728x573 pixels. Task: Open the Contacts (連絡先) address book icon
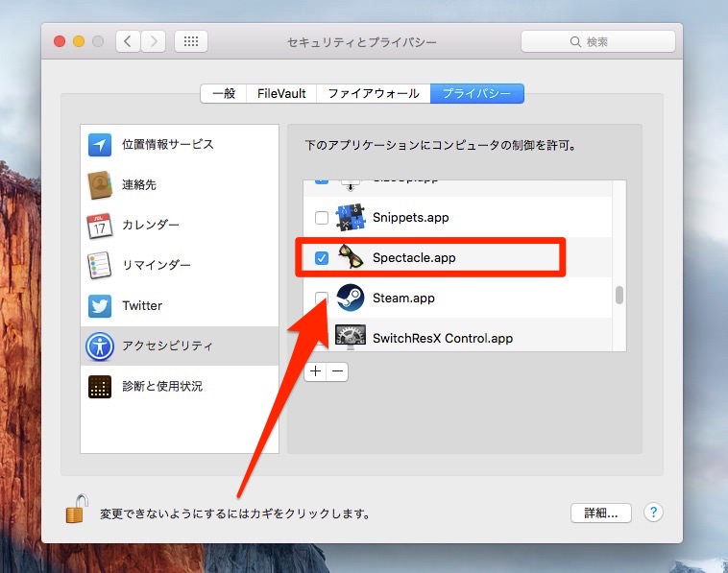[x=99, y=185]
